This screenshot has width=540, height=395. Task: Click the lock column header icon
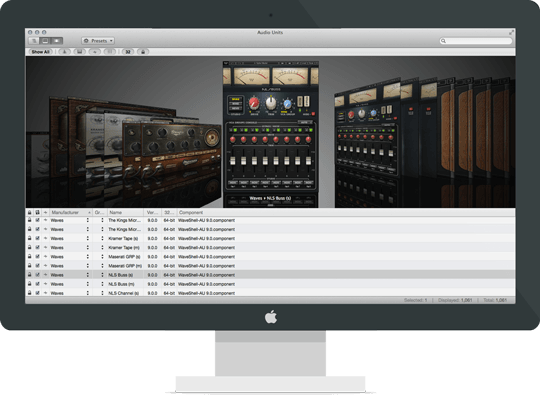30,212
